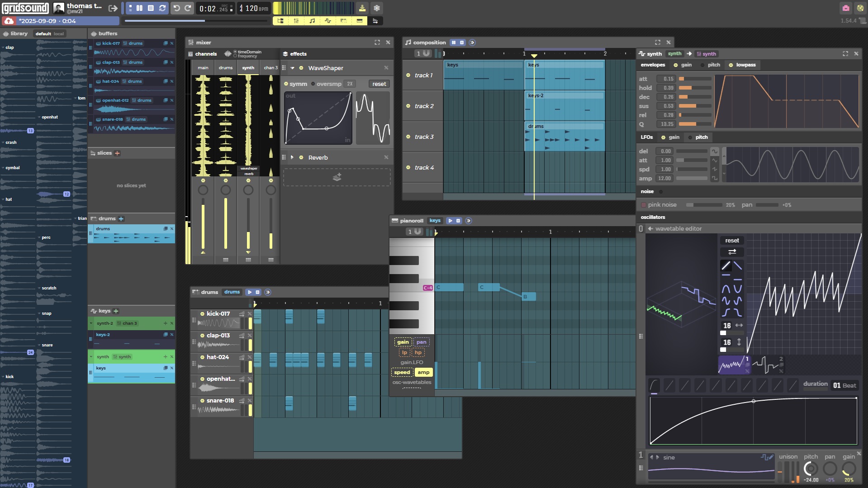Click the speed button under gain.LFO

[402, 373]
